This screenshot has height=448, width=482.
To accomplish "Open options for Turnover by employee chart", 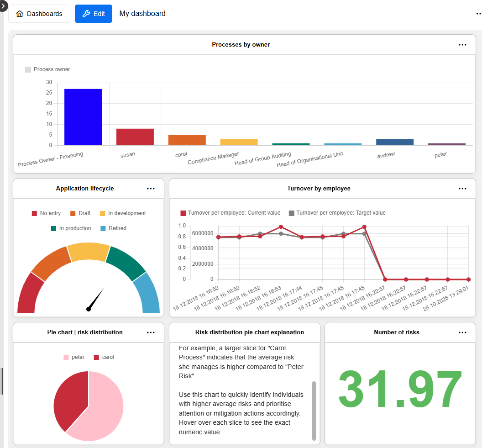I will click(462, 188).
